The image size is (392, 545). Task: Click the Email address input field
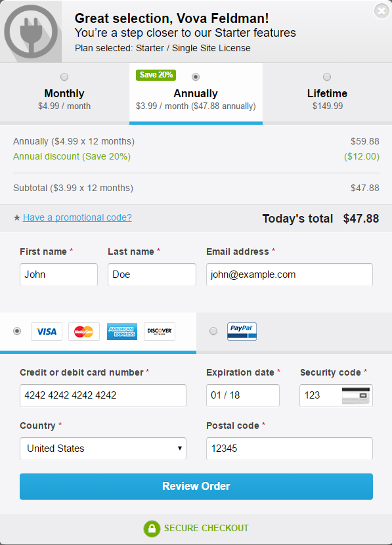(289, 274)
